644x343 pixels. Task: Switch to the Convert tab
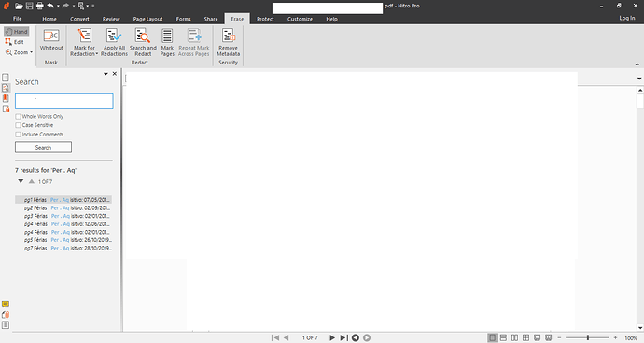coord(79,19)
